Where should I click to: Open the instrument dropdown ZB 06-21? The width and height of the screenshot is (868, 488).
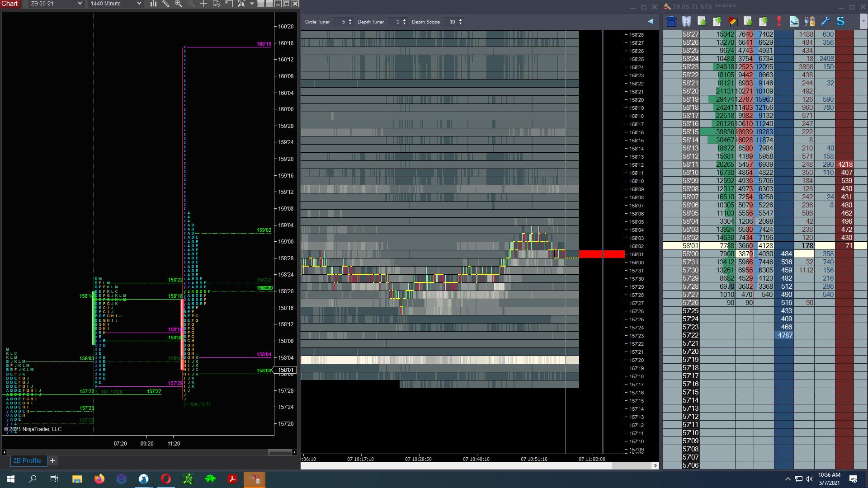tap(56, 4)
